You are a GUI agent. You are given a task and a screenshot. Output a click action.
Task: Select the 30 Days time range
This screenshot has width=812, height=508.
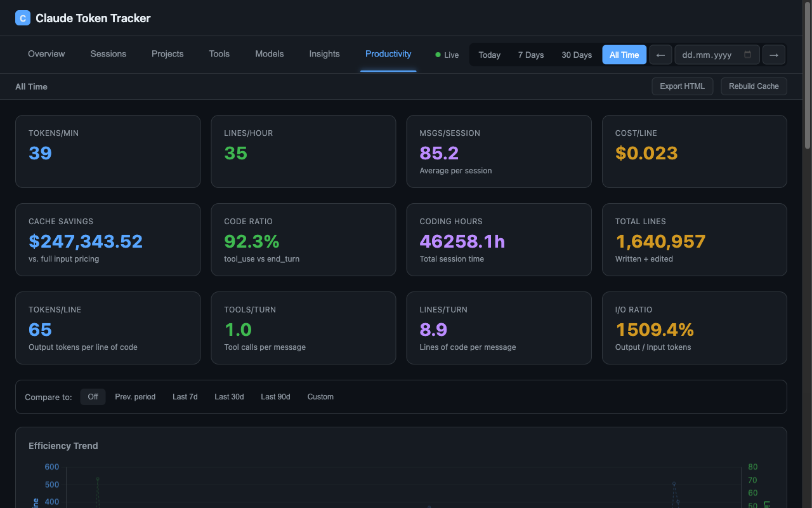tap(577, 55)
